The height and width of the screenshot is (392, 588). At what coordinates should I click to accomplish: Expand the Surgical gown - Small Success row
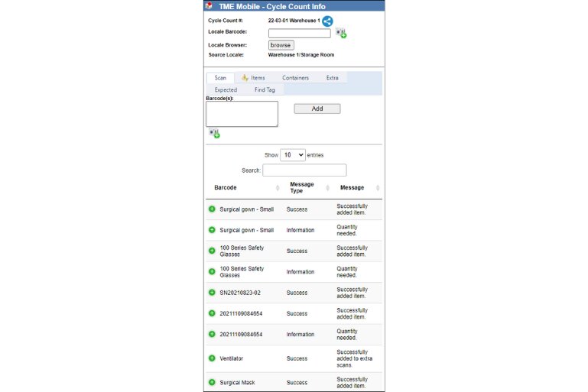[x=212, y=209]
